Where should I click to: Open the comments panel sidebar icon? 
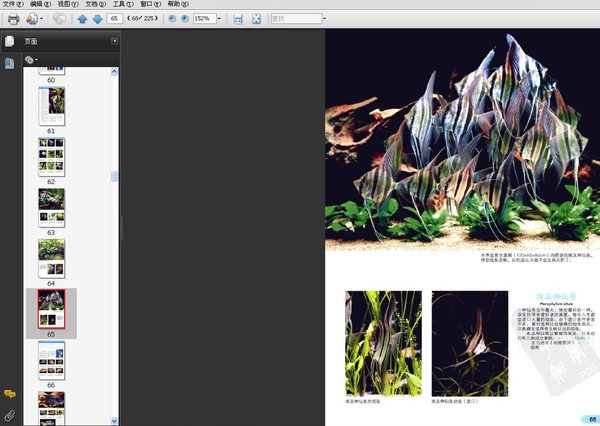(10, 394)
